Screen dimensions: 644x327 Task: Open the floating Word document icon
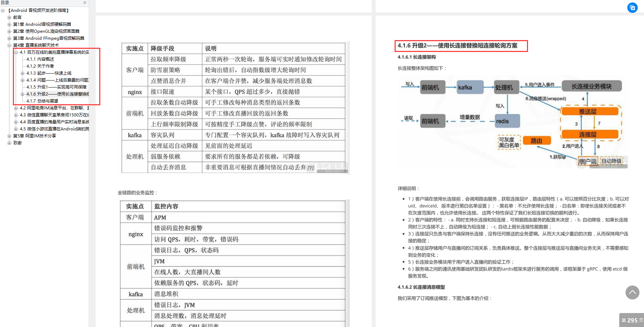pyautogui.click(x=632, y=8)
